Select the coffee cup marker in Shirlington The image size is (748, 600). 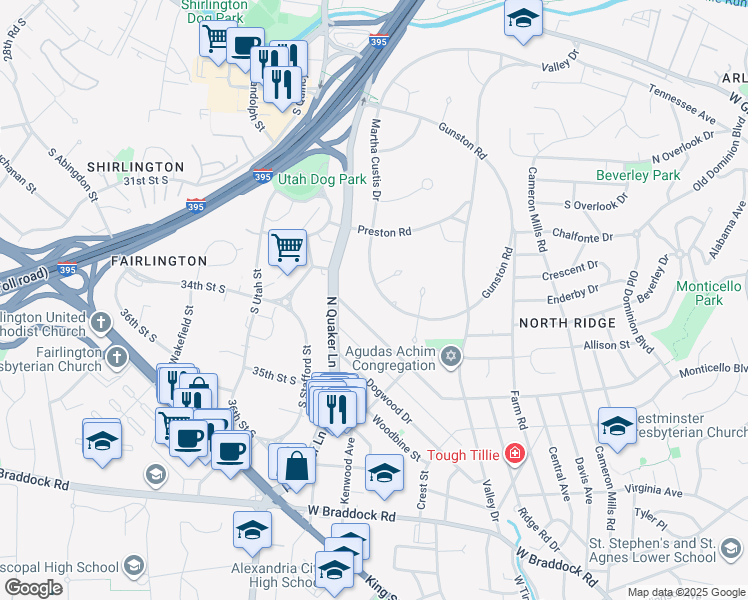245,46
